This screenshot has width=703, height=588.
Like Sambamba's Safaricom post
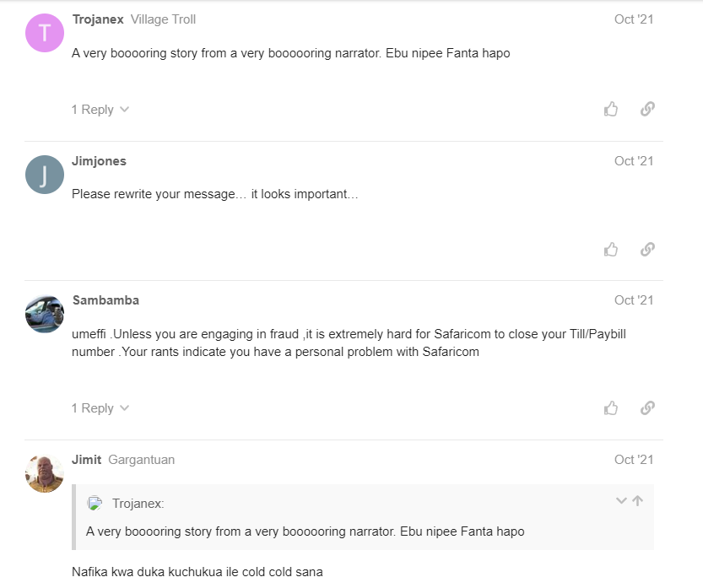pos(611,407)
